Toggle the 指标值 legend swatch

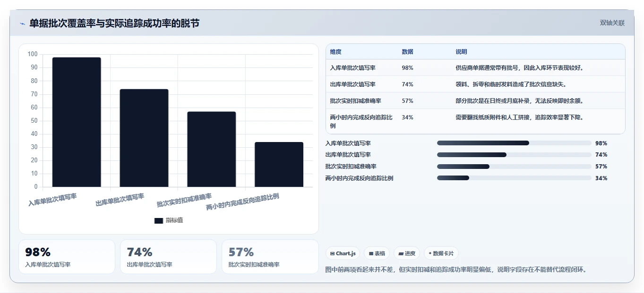coord(159,220)
